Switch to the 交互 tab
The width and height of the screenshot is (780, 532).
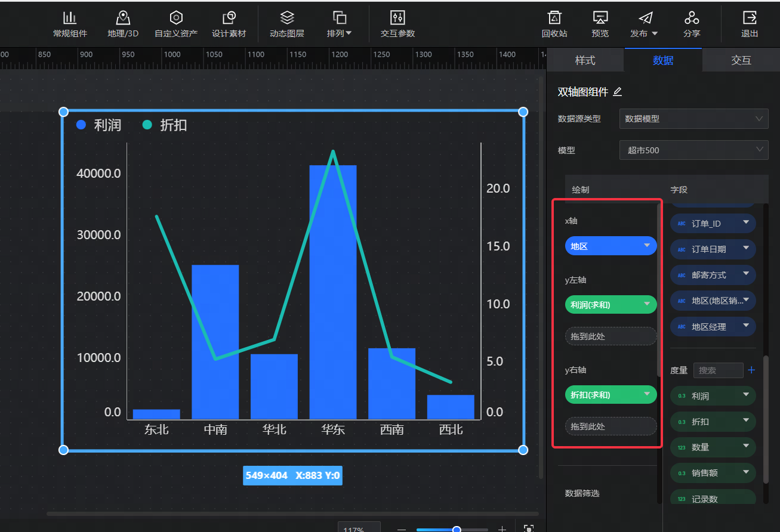coord(741,60)
